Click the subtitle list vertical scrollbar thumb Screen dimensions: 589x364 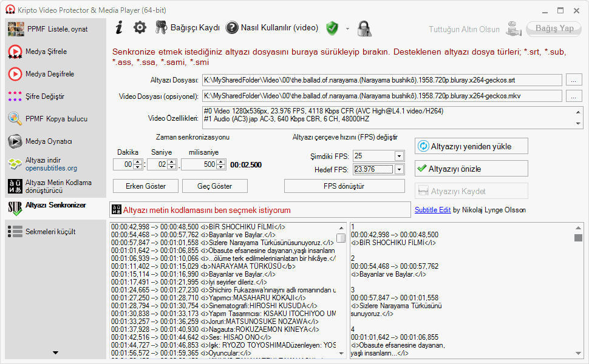(341, 238)
